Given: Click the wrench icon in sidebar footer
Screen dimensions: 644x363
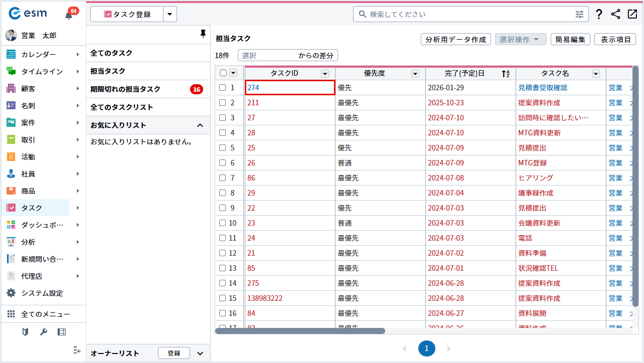Looking at the screenshot, I should pyautogui.click(x=43, y=332).
